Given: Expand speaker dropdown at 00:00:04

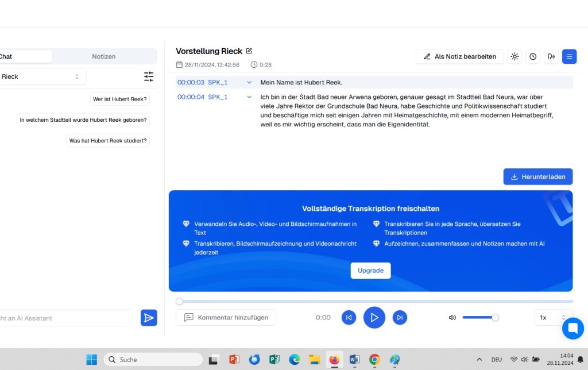Looking at the screenshot, I should click(x=249, y=97).
